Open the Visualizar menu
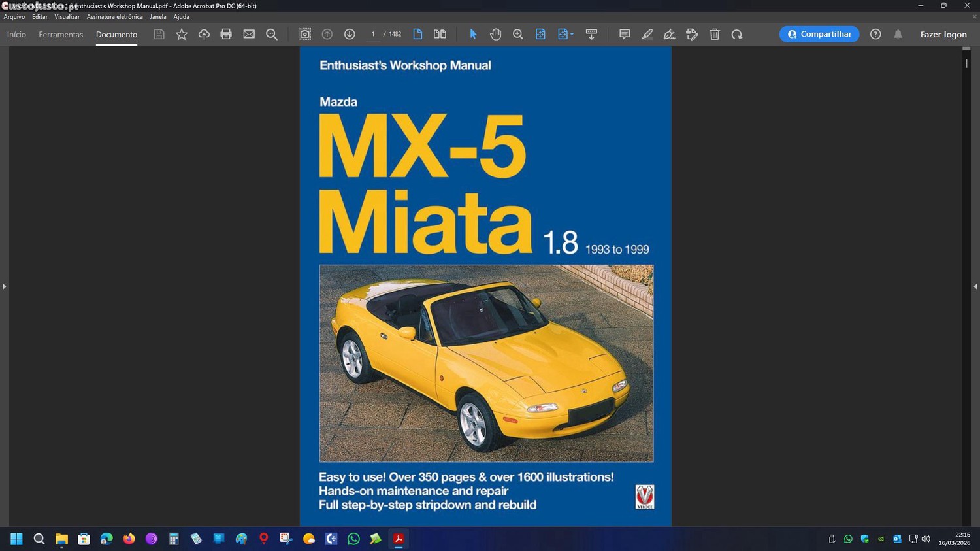 pyautogui.click(x=67, y=17)
